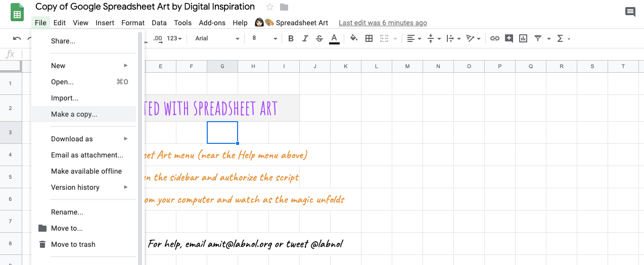The height and width of the screenshot is (265, 644).
Task: Open the Spreadsheet Art menu
Action: (x=292, y=23)
